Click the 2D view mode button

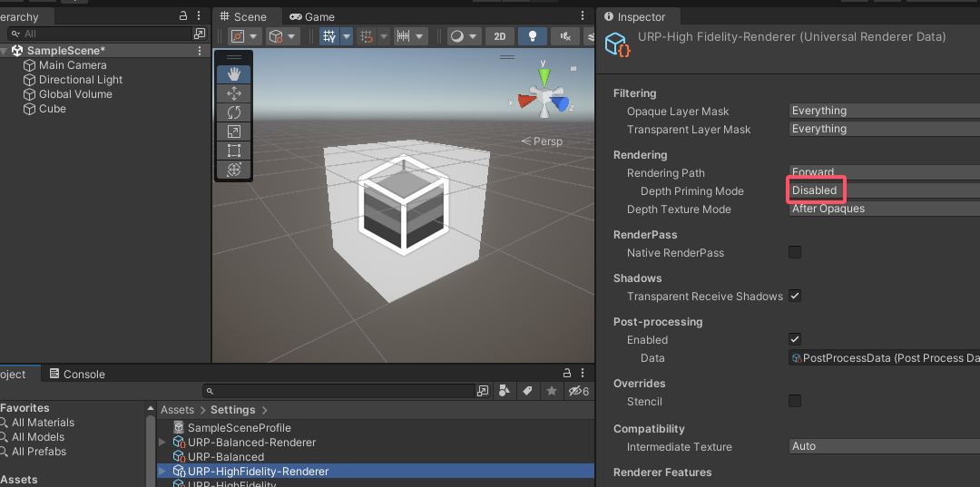[x=499, y=36]
